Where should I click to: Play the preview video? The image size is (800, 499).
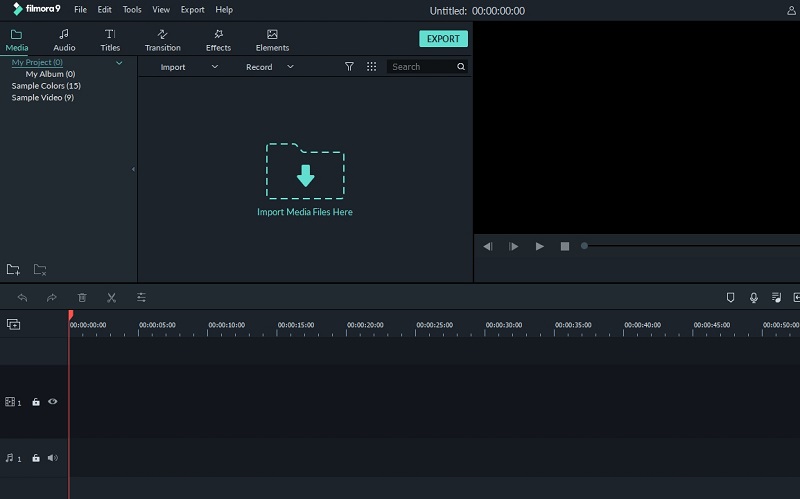click(539, 246)
